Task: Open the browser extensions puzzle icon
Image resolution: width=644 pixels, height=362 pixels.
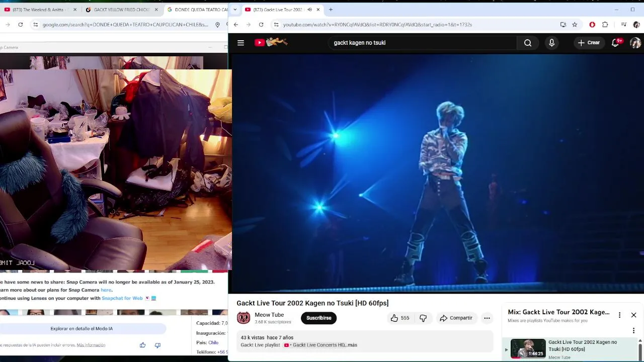Action: [x=605, y=25]
